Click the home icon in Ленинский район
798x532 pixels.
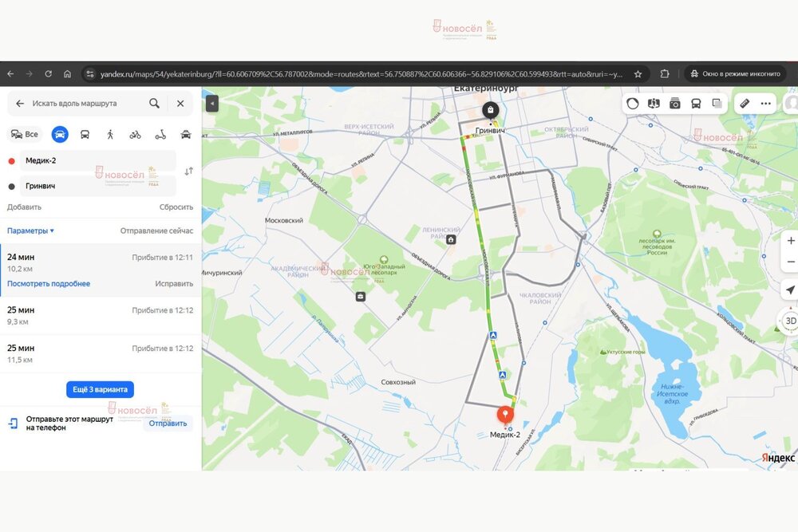tap(451, 239)
